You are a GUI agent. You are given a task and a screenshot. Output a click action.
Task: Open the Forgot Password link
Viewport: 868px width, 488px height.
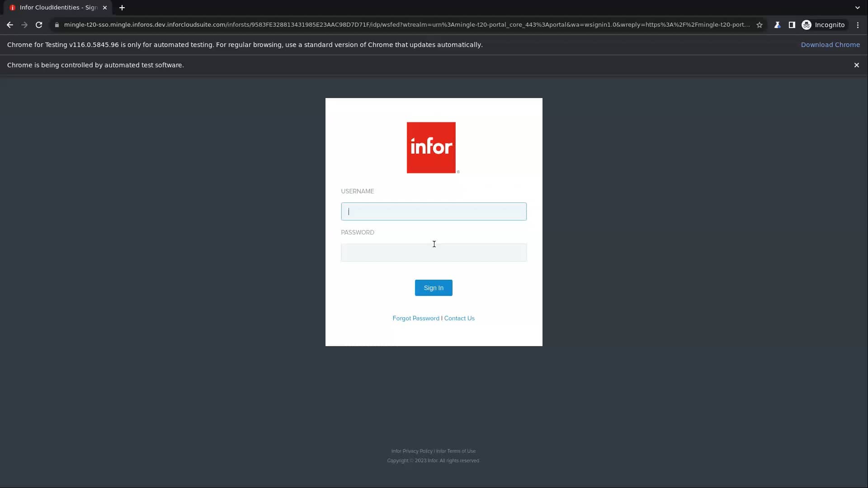[x=415, y=318]
